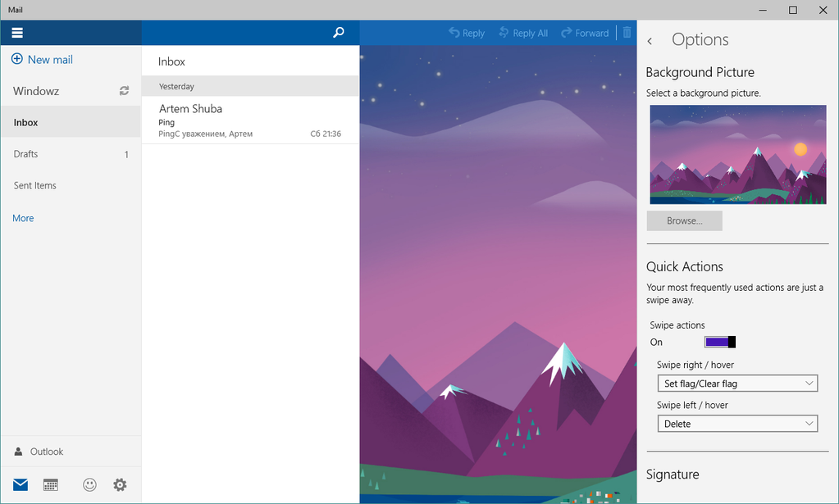Maximize the Mail window
839x504 pixels.
(793, 10)
